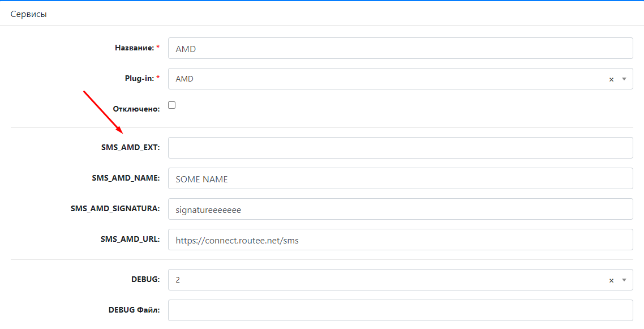Screen dimensions: 644x329
Task: Focus the empty SMS_AMD_EXT field
Action: pyautogui.click(x=401, y=148)
